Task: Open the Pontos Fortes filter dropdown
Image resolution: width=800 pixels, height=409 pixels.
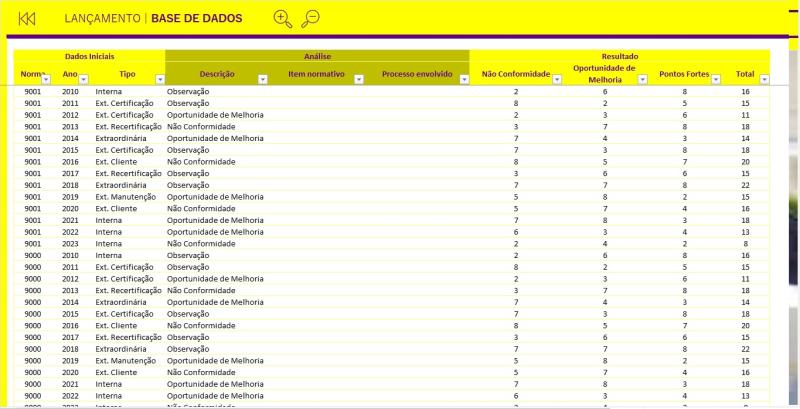Action: (716, 80)
